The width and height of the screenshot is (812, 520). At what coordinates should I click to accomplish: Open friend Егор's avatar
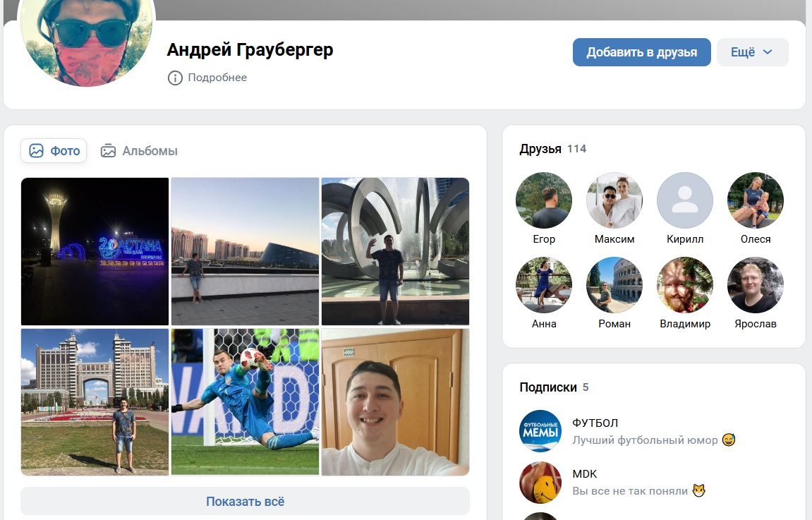tap(544, 200)
